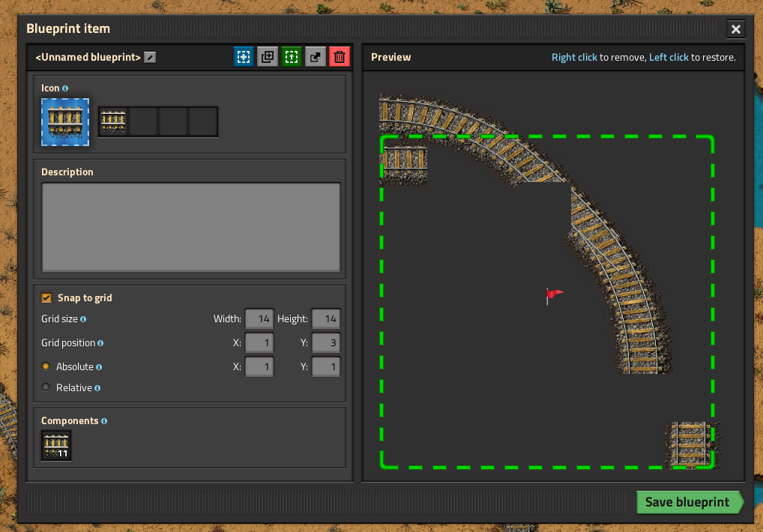
Task: Click the "Blueprint item" window title
Action: (68, 28)
